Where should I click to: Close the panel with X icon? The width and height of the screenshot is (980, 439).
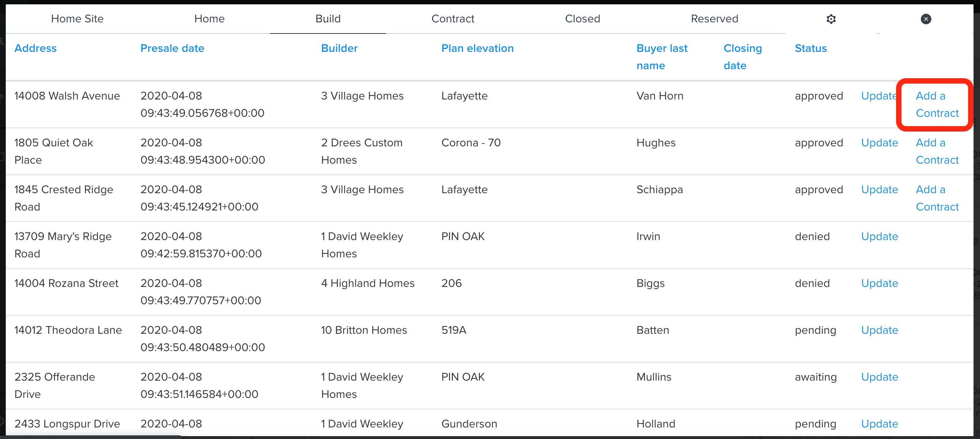click(x=926, y=19)
